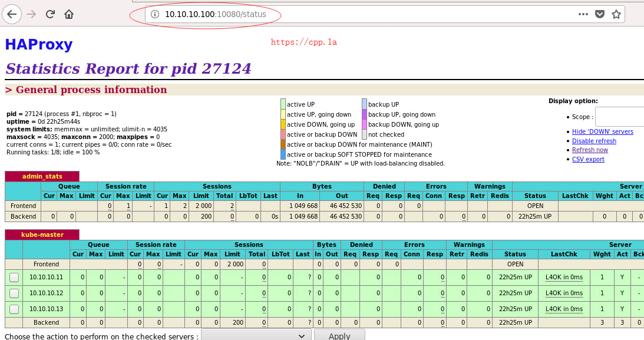Click the MAINT legend color swatch
644x340 pixels.
click(x=283, y=144)
